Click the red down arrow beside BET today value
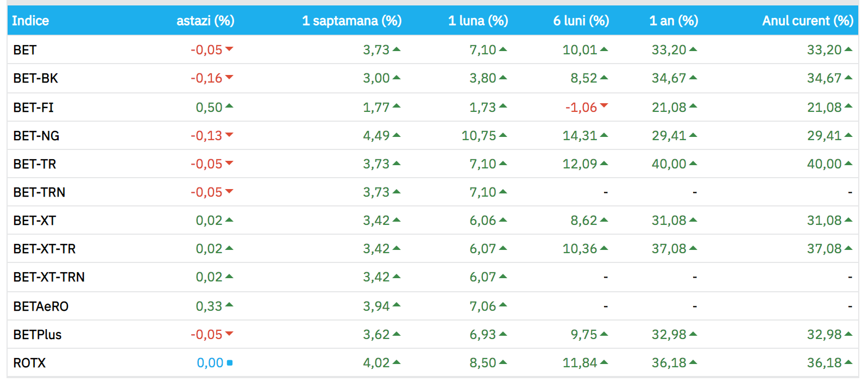868x389 pixels. (x=229, y=49)
